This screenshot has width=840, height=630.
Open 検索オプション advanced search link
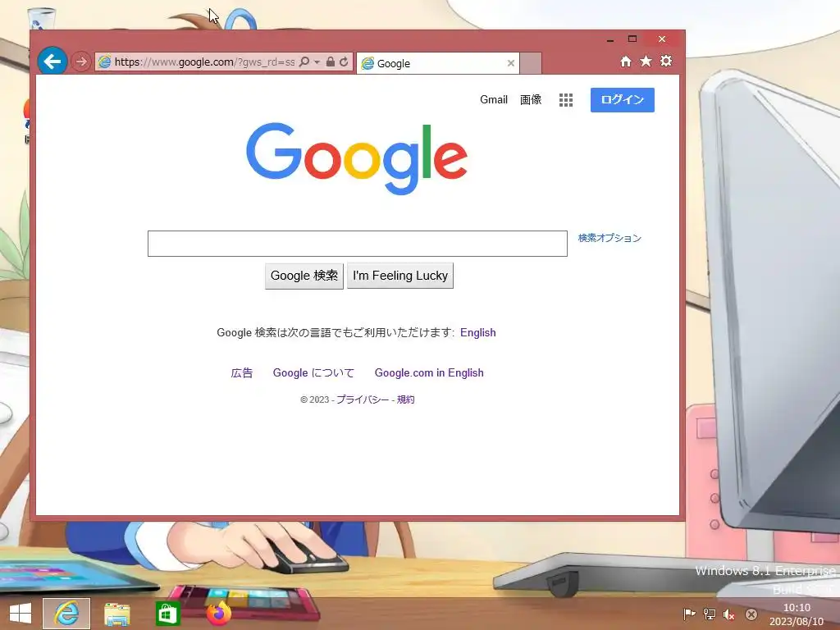click(x=609, y=238)
